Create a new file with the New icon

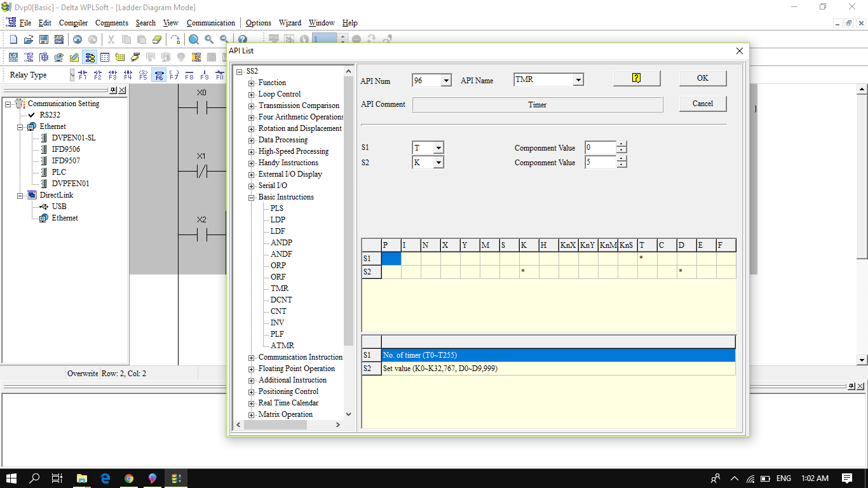13,39
